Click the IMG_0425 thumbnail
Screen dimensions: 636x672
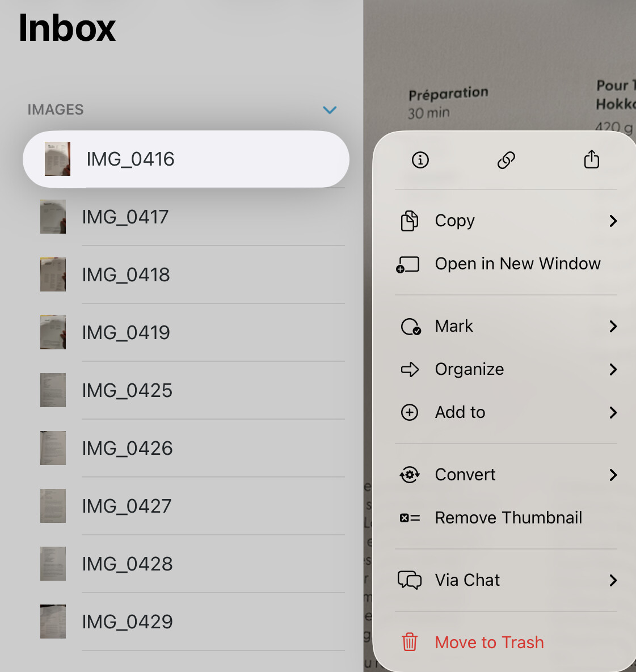click(53, 390)
